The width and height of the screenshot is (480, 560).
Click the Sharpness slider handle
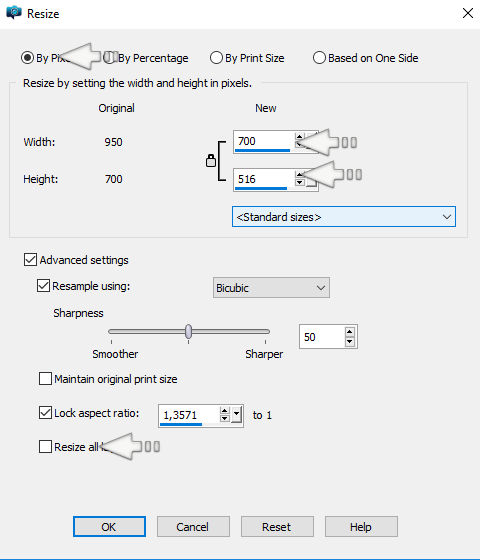point(189,331)
